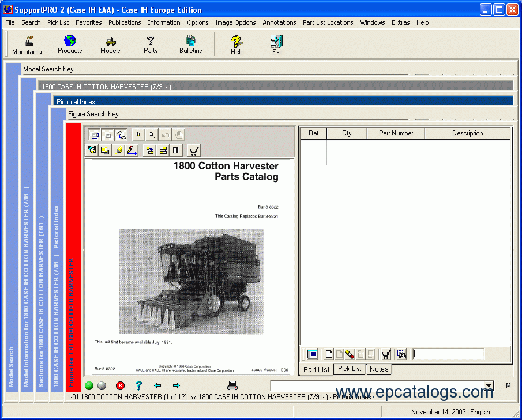Click the stacked yellow panels layout icon
The width and height of the screenshot is (522, 420).
(163, 150)
